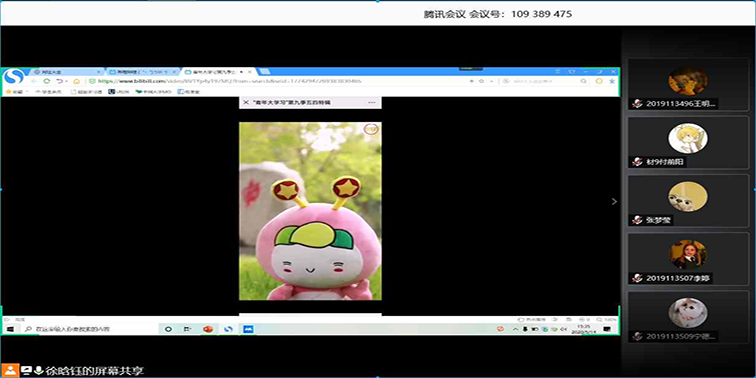This screenshot has width=756, height=378.
Task: Open Task View on the taskbar
Action: coord(188,329)
